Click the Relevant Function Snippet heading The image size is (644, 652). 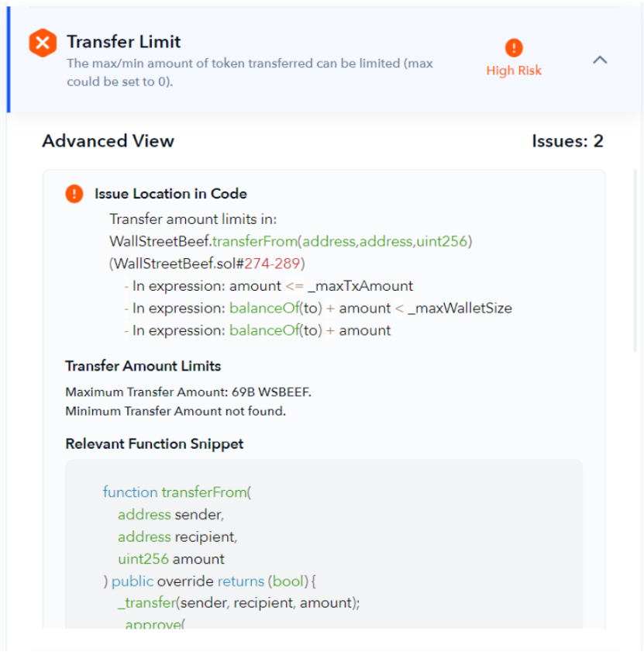tap(154, 444)
